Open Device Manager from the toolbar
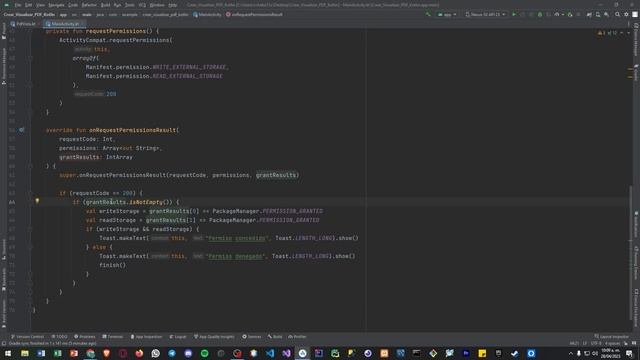 (598, 14)
